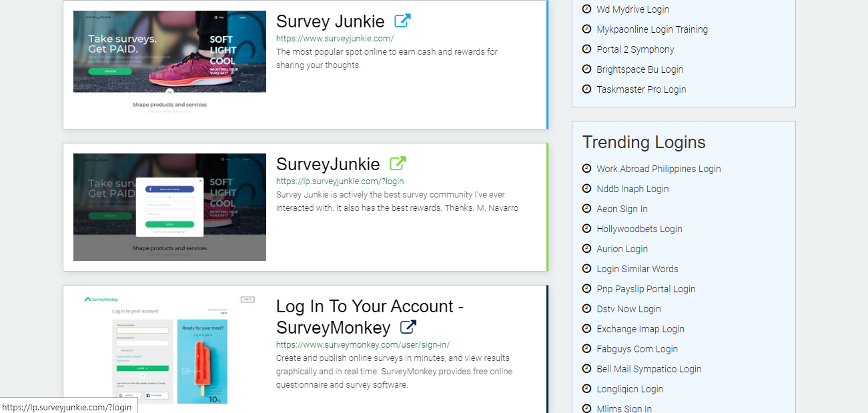Screen dimensions: 868x413
Task: Click the green external link icon beside SurveyJunkie
Action: pos(398,163)
